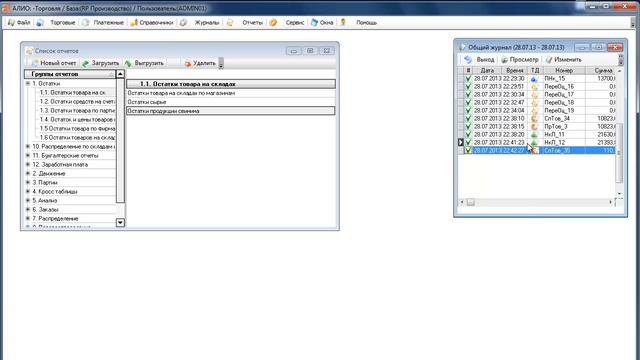Open the Торговые menu
The image size is (640, 360).
pyautogui.click(x=62, y=22)
